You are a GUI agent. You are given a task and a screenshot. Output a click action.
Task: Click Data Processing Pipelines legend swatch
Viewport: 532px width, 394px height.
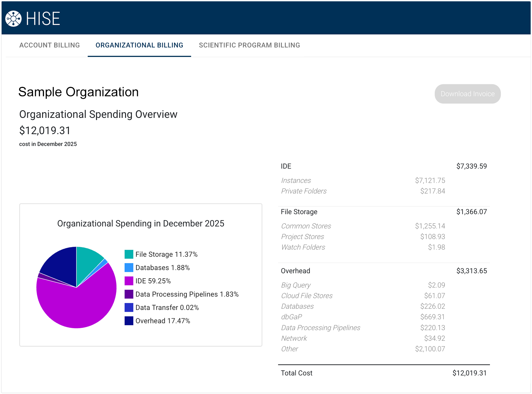pyautogui.click(x=129, y=294)
